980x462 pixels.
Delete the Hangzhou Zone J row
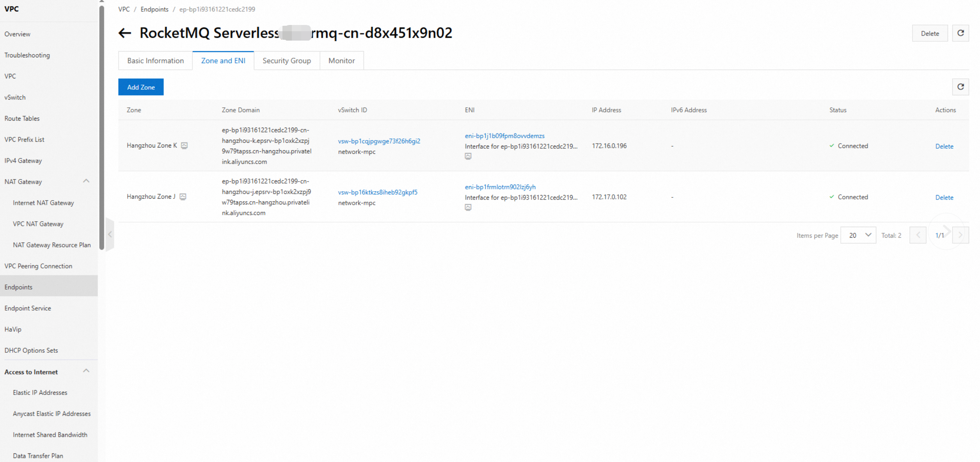944,197
